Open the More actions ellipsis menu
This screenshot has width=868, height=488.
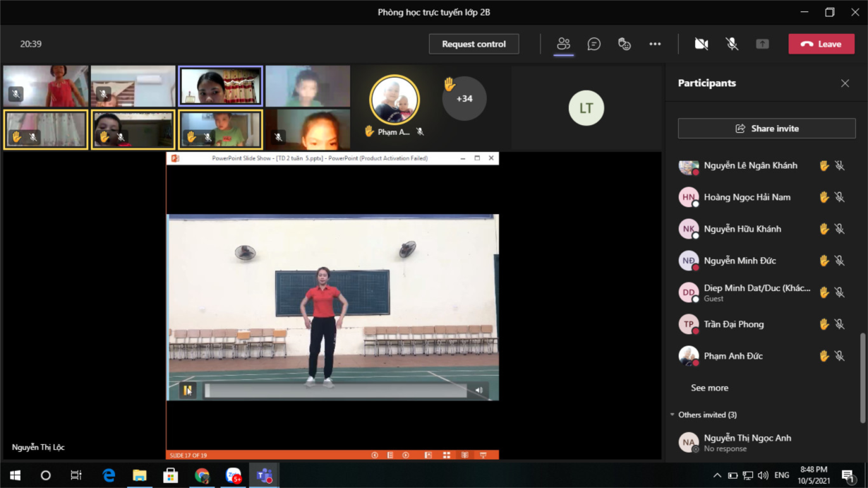pyautogui.click(x=655, y=44)
